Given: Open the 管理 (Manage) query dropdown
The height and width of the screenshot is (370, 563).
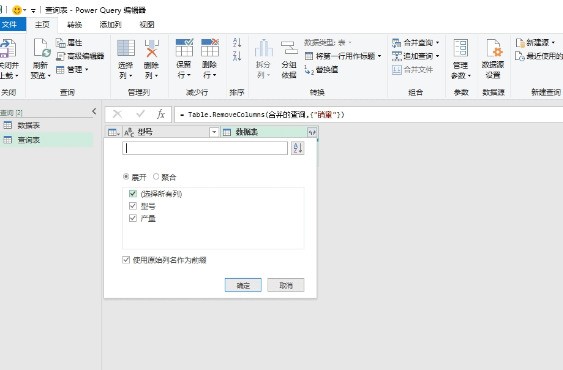Looking at the screenshot, I should pyautogui.click(x=72, y=69).
